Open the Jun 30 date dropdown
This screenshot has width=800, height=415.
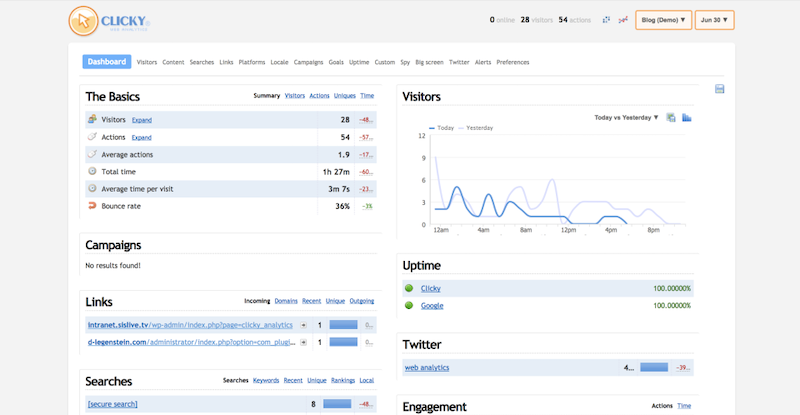715,20
